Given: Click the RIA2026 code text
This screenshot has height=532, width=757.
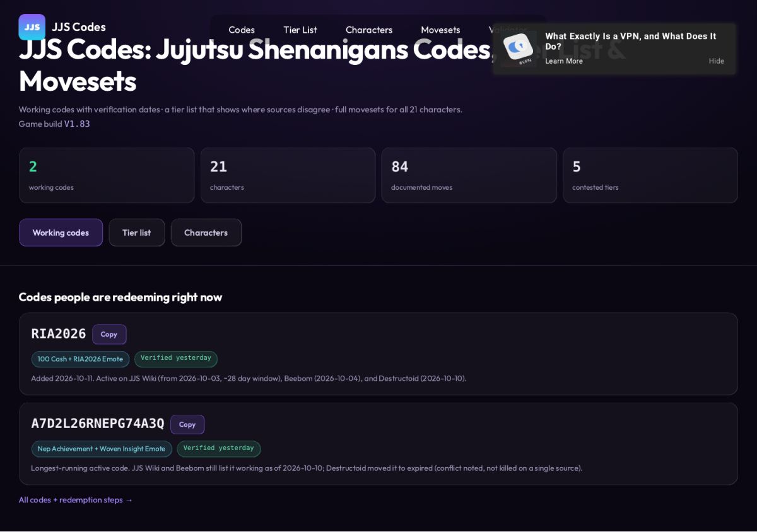Looking at the screenshot, I should [x=59, y=334].
